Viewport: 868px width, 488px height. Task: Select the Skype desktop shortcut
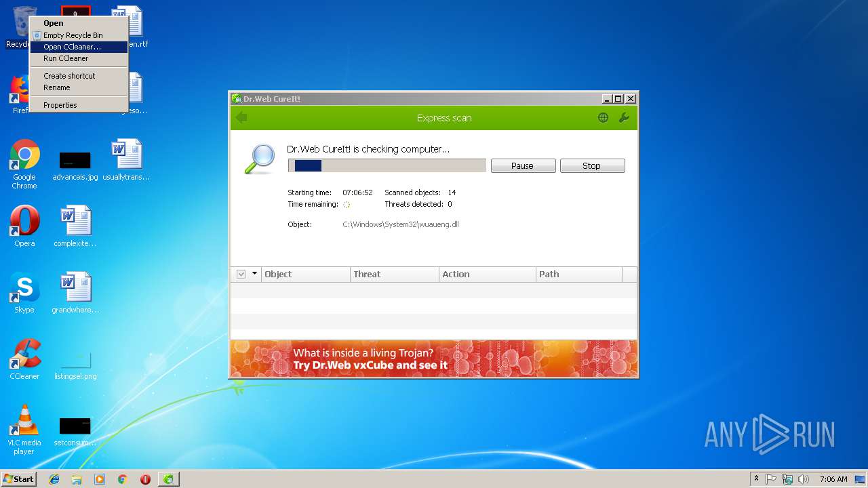(24, 293)
